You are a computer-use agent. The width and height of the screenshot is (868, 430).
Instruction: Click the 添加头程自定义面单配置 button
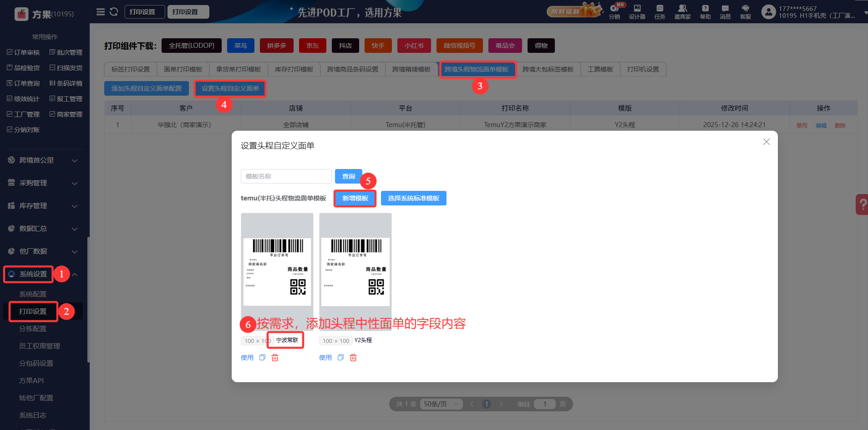point(147,88)
